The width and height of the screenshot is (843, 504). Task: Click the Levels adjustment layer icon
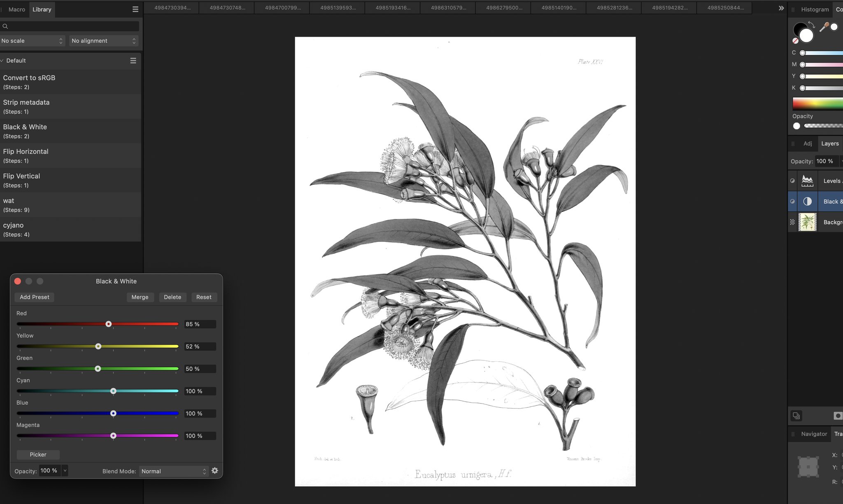[x=807, y=181]
